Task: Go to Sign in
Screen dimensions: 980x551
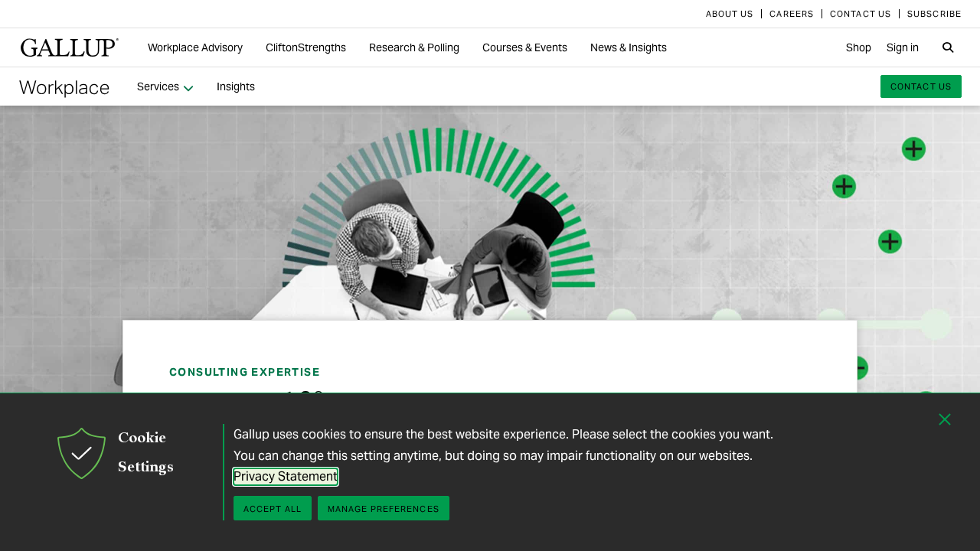Action: click(903, 47)
